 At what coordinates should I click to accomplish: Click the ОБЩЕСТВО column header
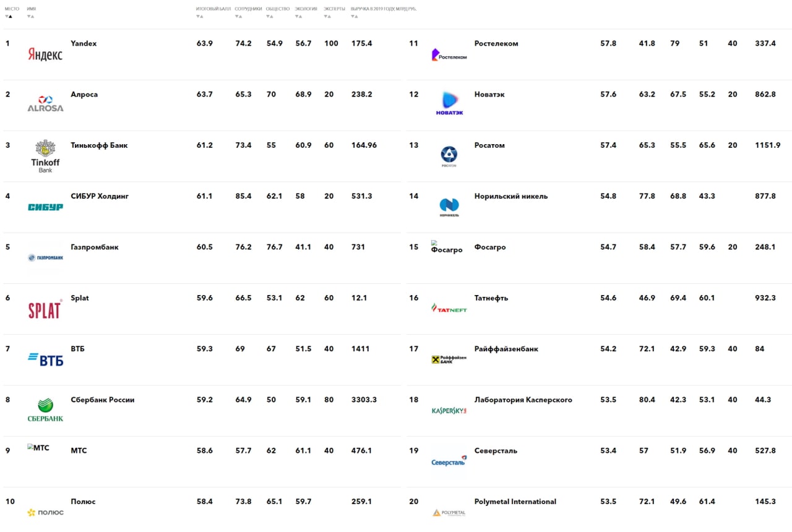tap(278, 9)
